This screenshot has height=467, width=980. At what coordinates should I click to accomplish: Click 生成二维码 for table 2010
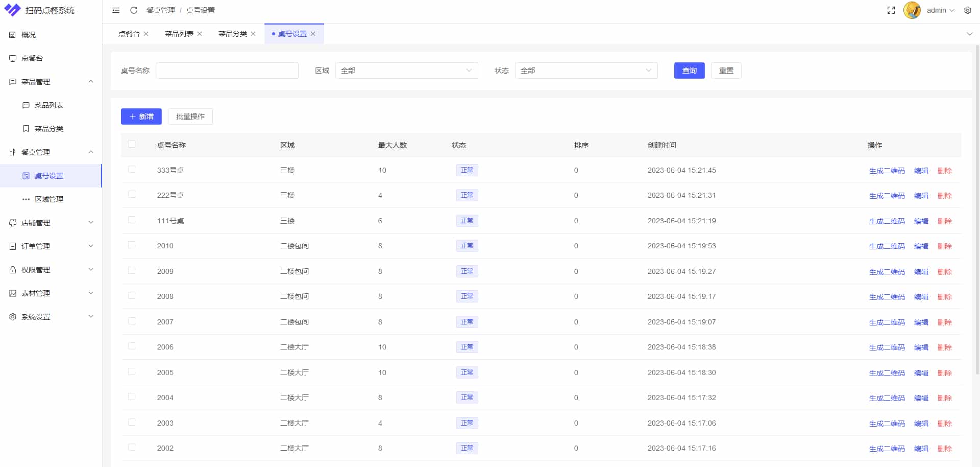point(887,246)
